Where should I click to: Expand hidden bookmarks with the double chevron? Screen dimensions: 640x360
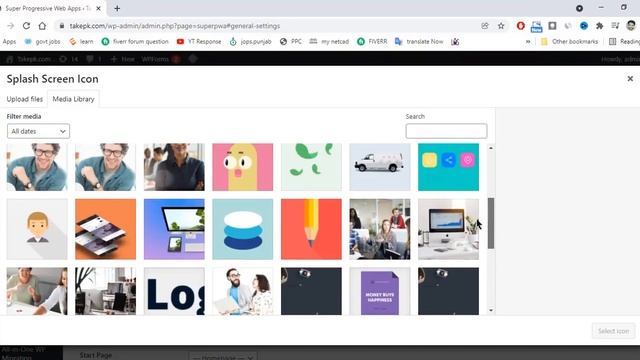528,41
